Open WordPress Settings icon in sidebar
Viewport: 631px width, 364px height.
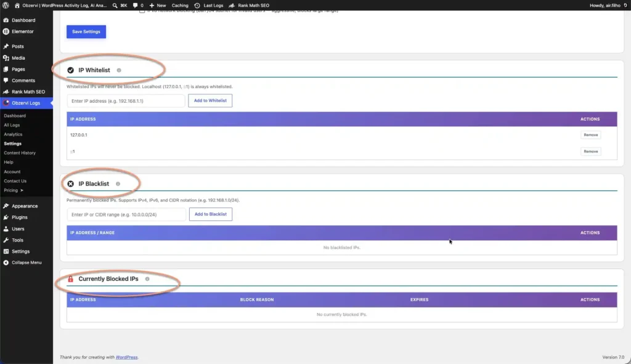(6, 251)
